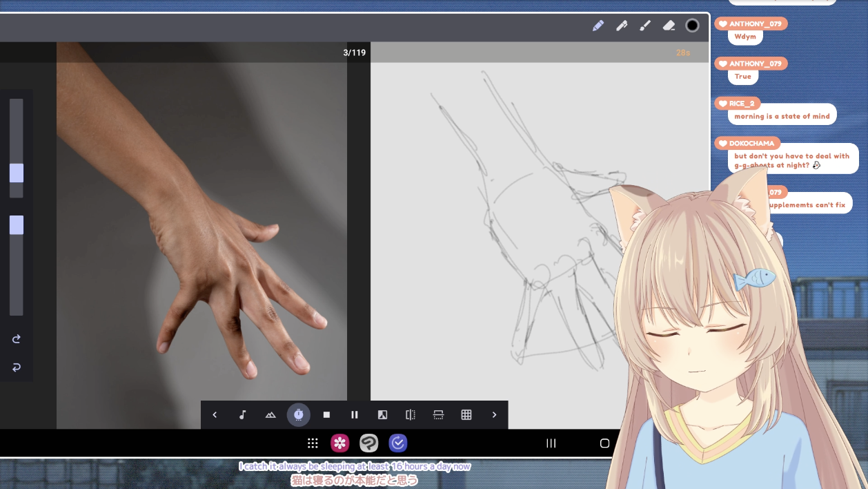This screenshot has width=868, height=489.
Task: Select the Pencil tool
Action: coord(598,26)
